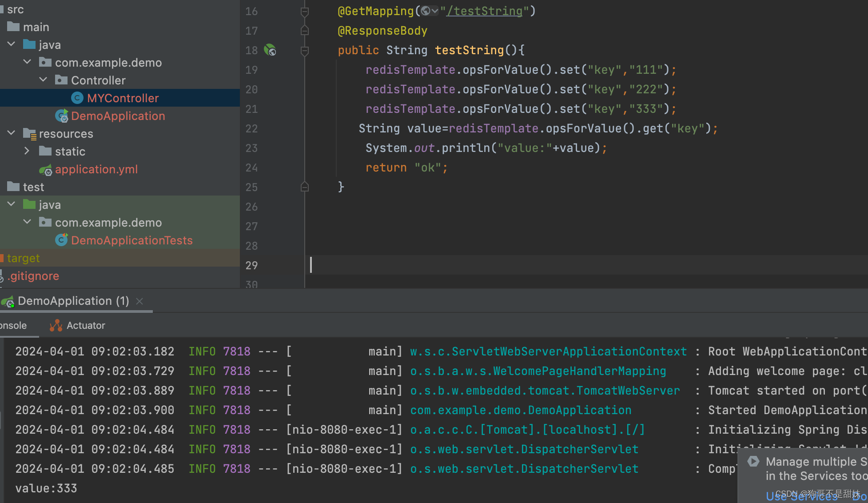This screenshot has height=503, width=868.
Task: Click the .gitignore file icon
Action: click(x=2, y=276)
